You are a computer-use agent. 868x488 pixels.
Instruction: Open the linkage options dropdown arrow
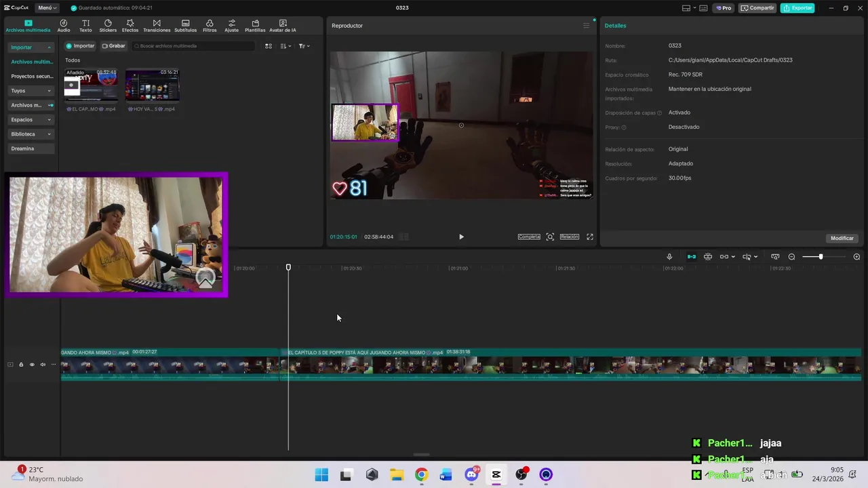coord(733,257)
